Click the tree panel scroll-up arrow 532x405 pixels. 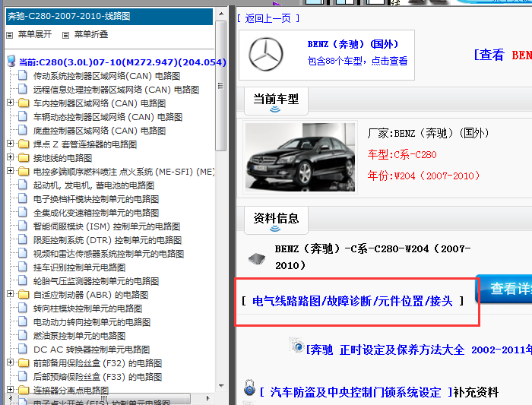221,14
